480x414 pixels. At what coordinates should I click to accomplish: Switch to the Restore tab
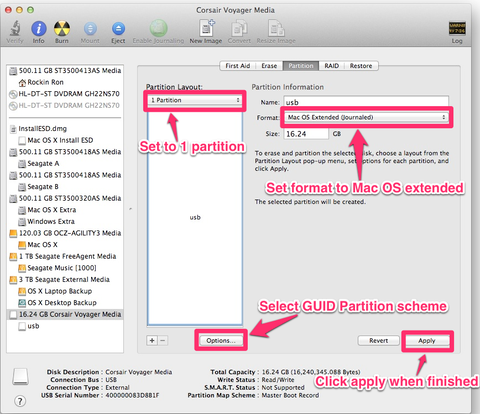click(x=361, y=66)
